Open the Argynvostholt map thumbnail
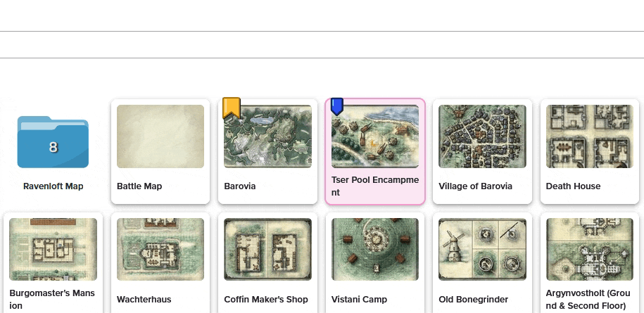Image resolution: width=644 pixels, height=313 pixels. tap(589, 249)
